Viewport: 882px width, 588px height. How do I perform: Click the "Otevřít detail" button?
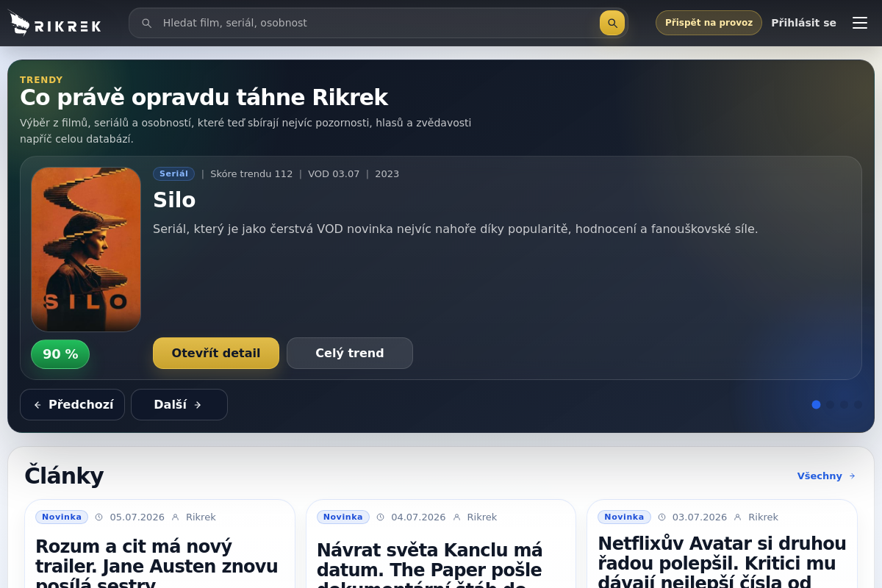(216, 353)
